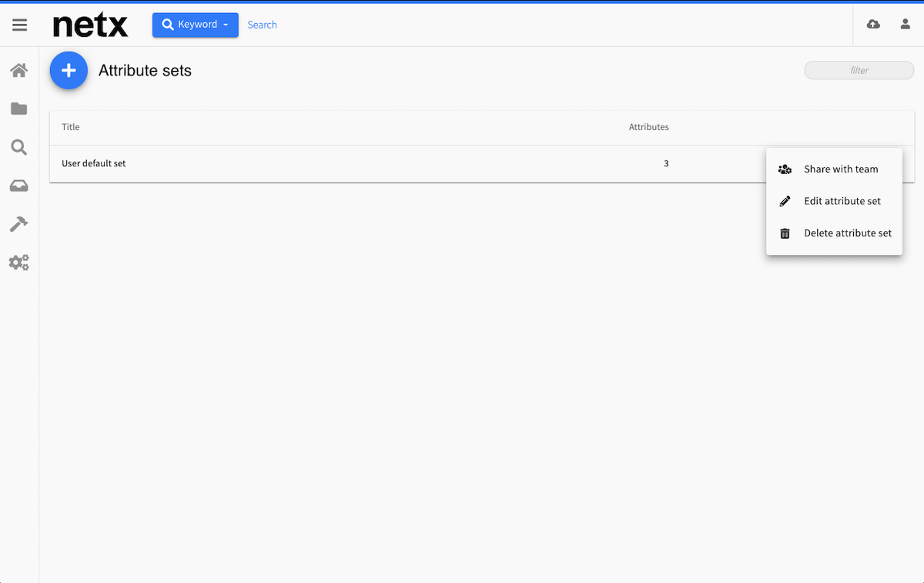Open the Folders sidebar icon
The height and width of the screenshot is (583, 924).
pyautogui.click(x=19, y=109)
